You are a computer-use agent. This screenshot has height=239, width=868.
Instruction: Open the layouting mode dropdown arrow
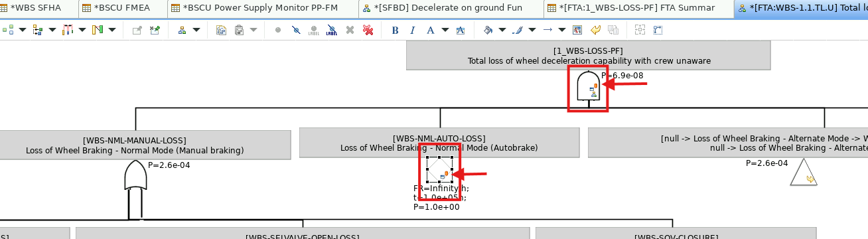196,30
